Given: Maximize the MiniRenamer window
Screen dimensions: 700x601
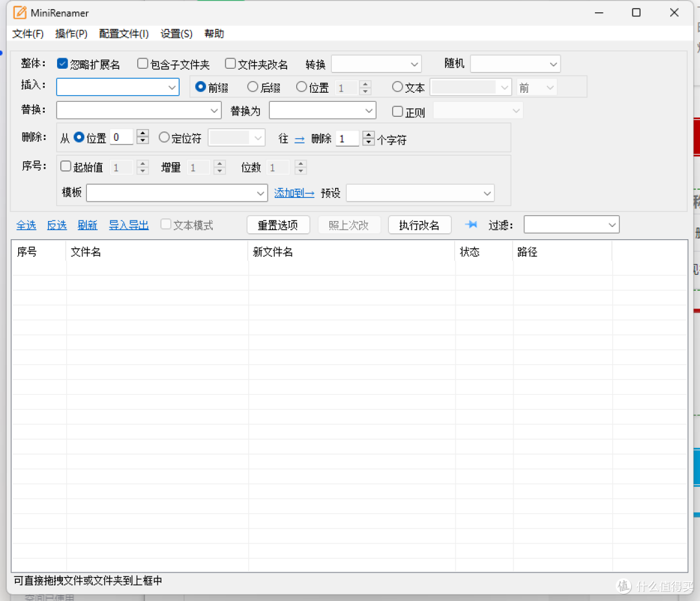Looking at the screenshot, I should [x=636, y=12].
